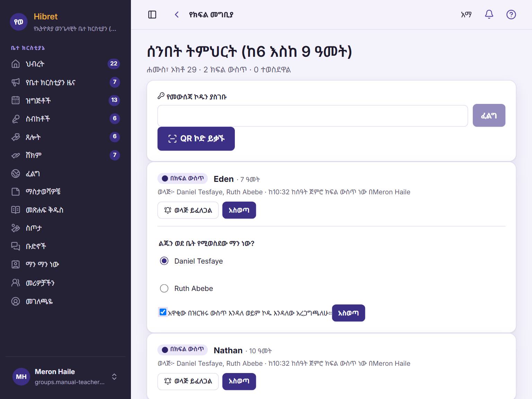Click the መጽሐፍ ቅዱስ open book icon
The image size is (532, 399).
16,210
